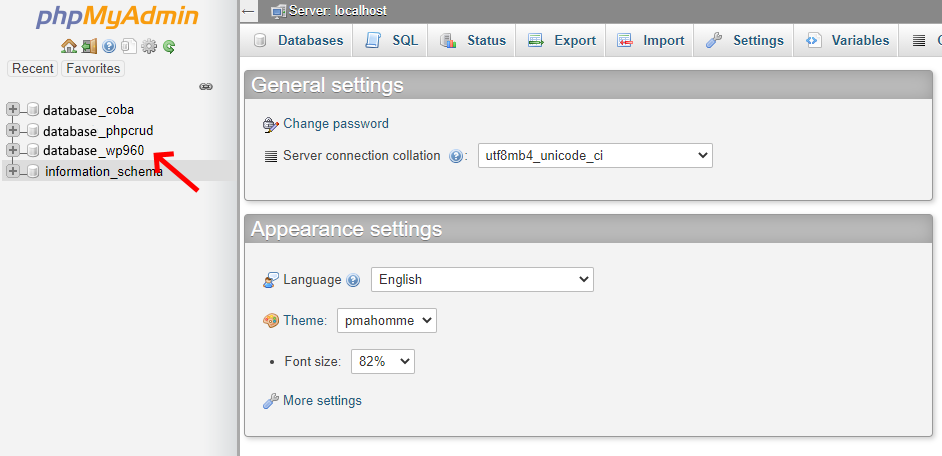The height and width of the screenshot is (456, 942).
Task: Switch to the SQL tab
Action: coord(391,40)
